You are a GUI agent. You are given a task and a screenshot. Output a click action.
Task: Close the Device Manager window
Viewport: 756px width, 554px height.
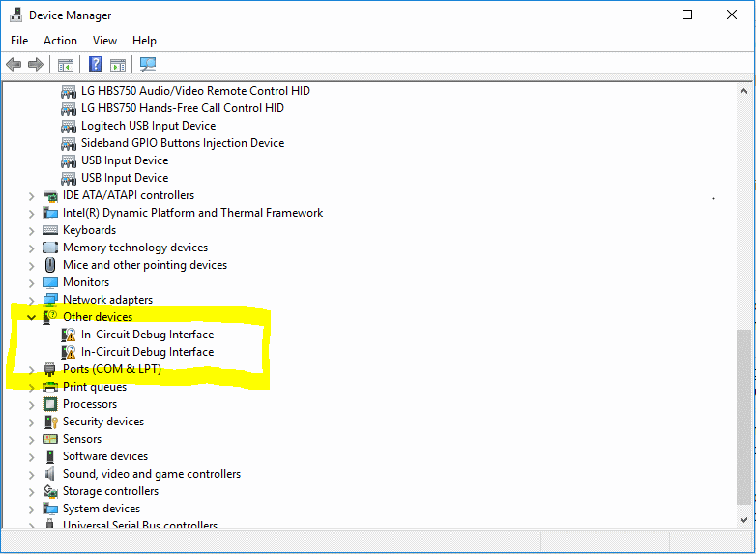coord(732,15)
